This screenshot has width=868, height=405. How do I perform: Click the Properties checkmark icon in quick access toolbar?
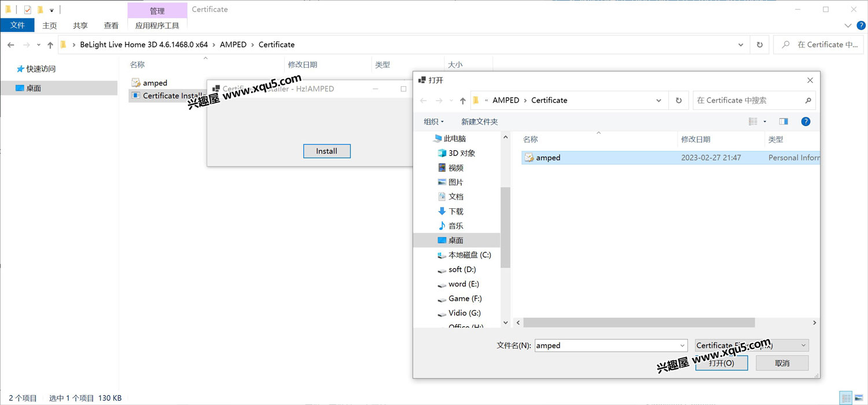point(28,9)
